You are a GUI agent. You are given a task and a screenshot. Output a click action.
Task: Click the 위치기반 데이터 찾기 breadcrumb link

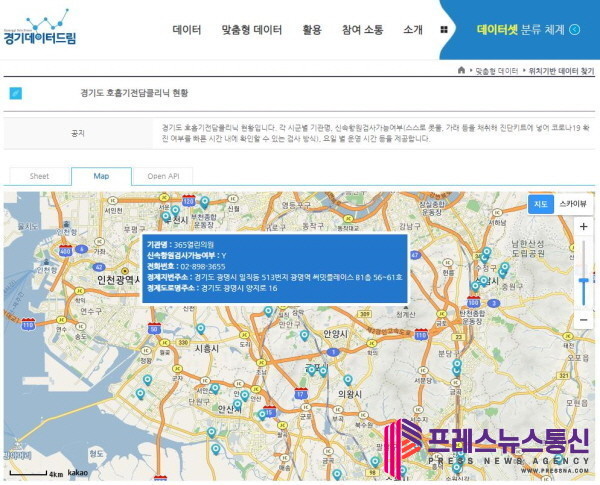pos(561,71)
